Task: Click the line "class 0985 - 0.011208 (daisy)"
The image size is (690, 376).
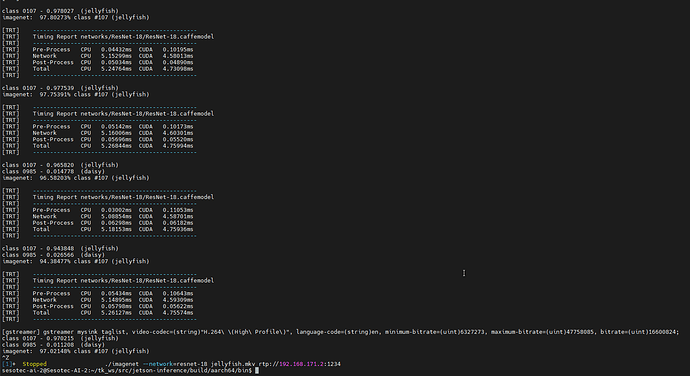Action: tap(53, 345)
